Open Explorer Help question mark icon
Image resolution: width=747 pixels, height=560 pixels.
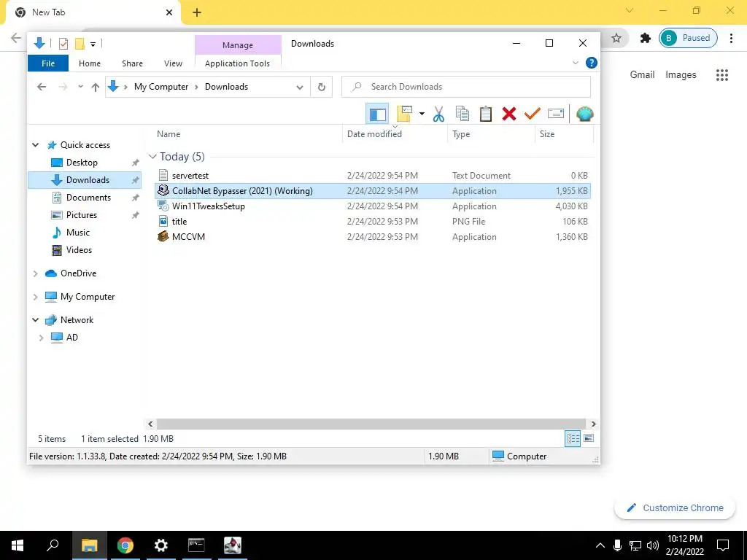click(x=591, y=63)
